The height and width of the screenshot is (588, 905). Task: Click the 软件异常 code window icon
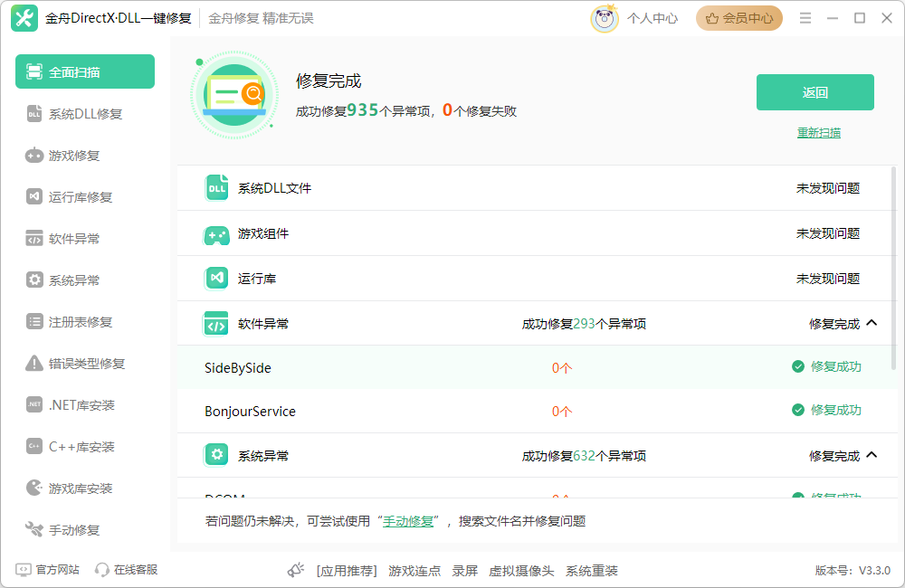[x=34, y=238]
